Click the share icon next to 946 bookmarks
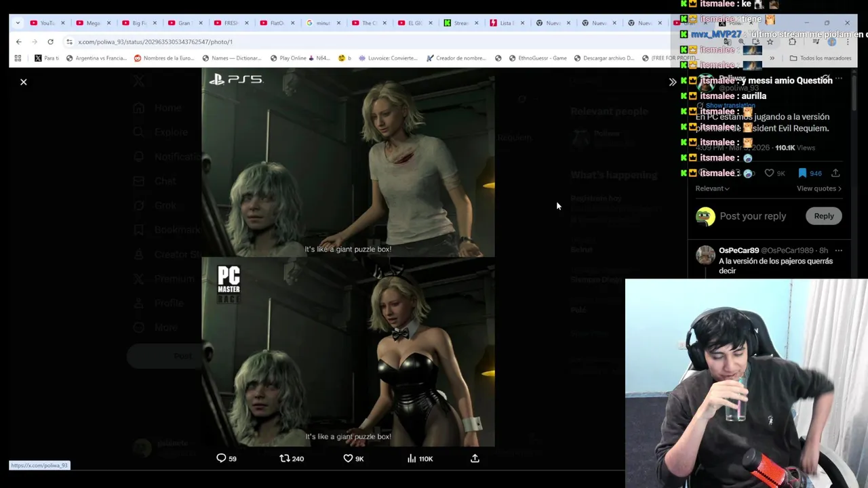Viewport: 868px width, 488px height. tap(835, 174)
